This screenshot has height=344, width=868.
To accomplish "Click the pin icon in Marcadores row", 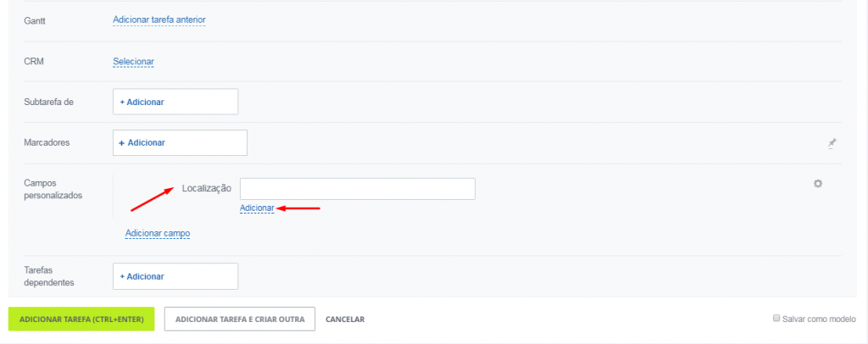I will pyautogui.click(x=832, y=143).
